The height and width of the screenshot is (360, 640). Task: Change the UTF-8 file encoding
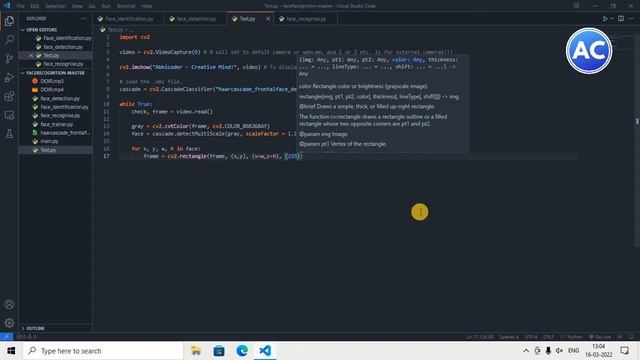pyautogui.click(x=531, y=337)
